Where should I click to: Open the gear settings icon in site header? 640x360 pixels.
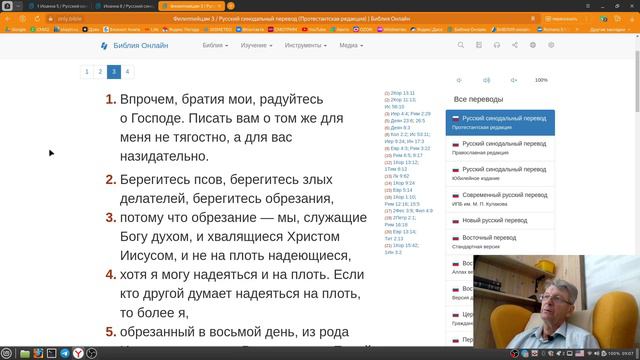pos(551,45)
